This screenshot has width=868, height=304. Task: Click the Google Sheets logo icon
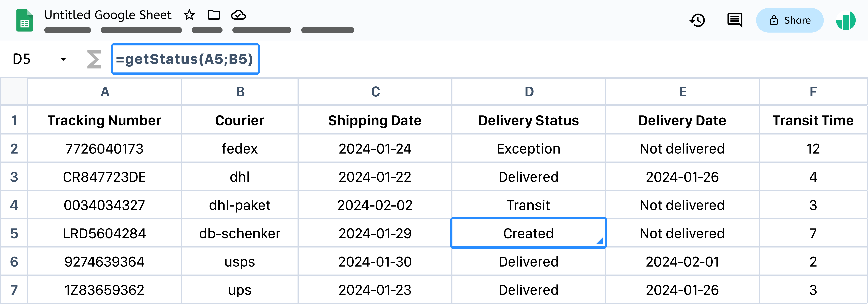point(25,21)
